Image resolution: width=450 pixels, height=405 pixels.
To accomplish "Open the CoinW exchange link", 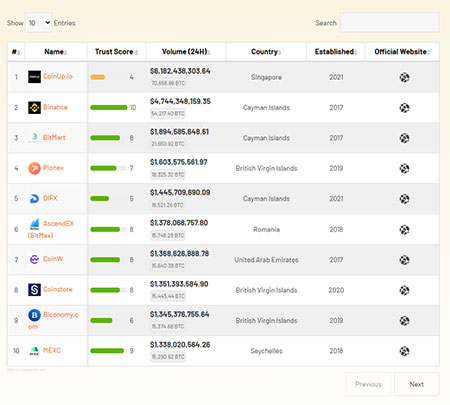I will [53, 259].
